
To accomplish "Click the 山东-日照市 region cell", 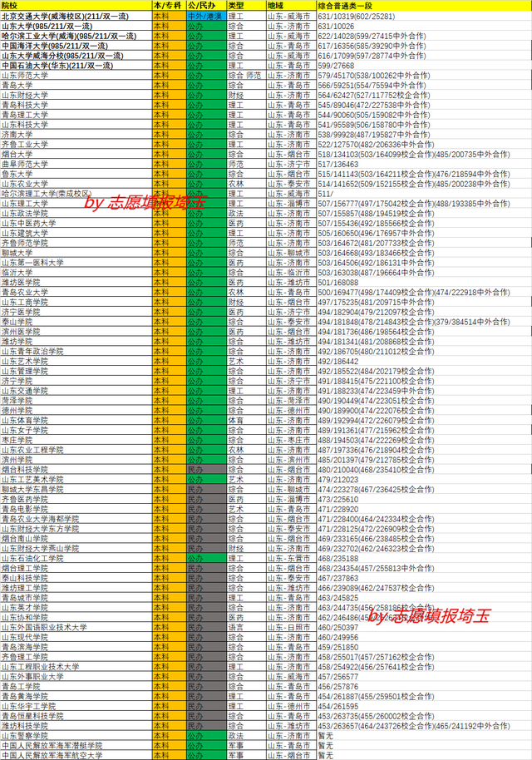I will coord(292,627).
